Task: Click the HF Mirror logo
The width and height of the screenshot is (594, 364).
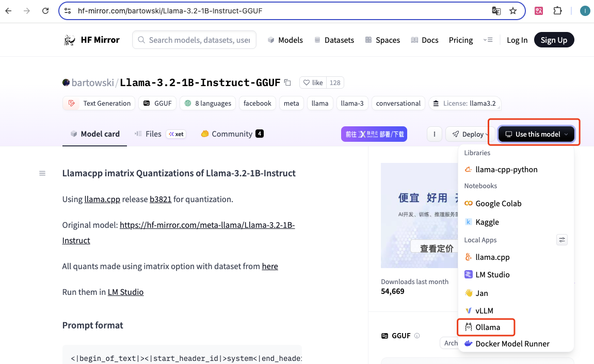Action: click(91, 40)
